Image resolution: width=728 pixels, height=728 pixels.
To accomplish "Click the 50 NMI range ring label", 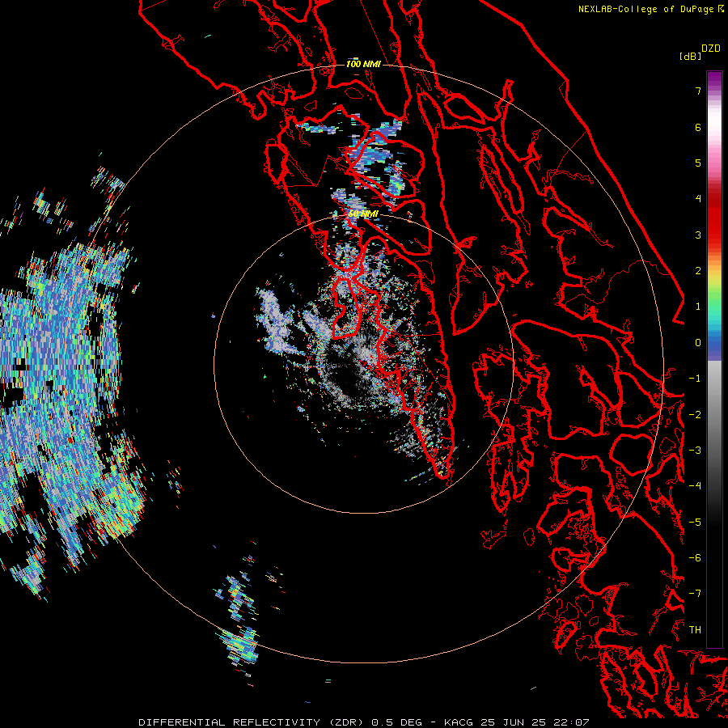I will click(363, 214).
